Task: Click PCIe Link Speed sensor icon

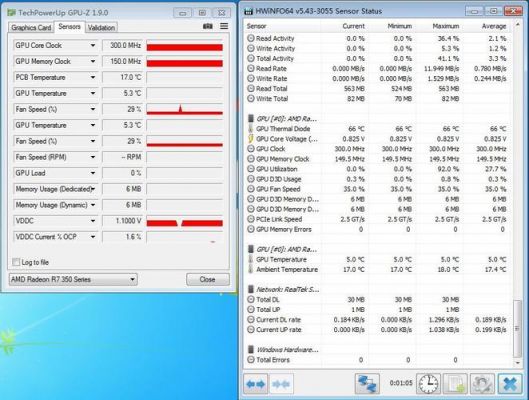Action: 251,219
